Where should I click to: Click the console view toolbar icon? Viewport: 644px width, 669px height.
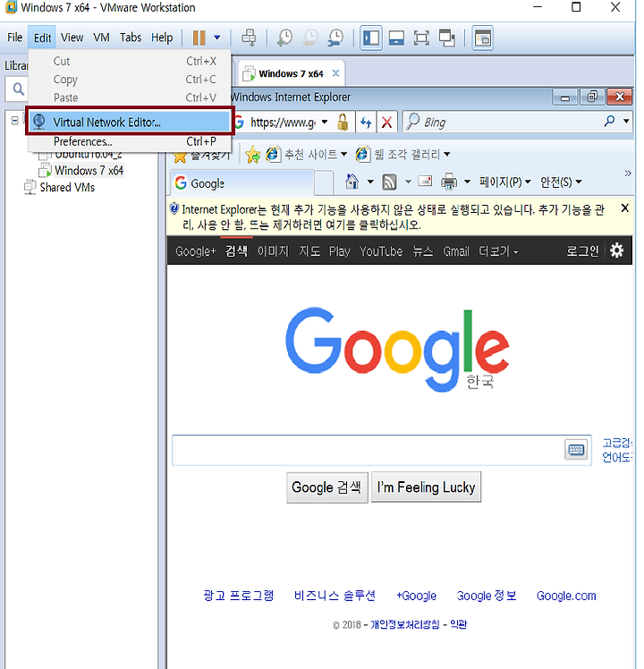pyautogui.click(x=483, y=38)
